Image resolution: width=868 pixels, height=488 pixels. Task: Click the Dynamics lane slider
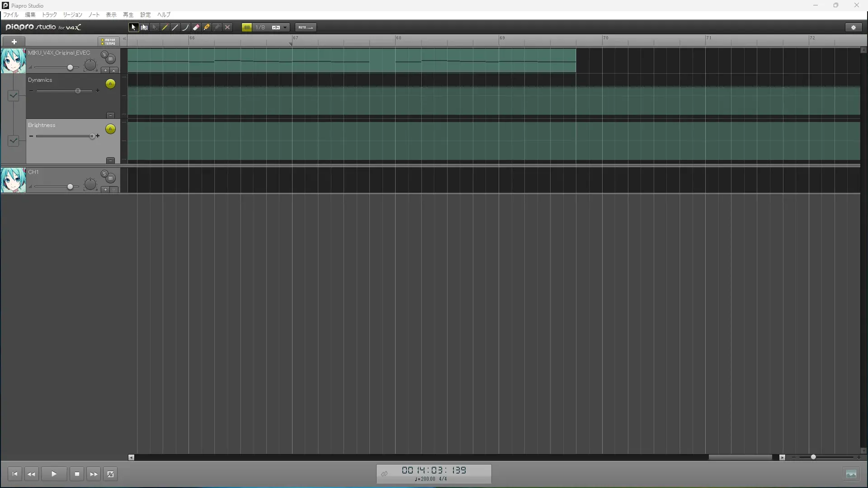(78, 91)
